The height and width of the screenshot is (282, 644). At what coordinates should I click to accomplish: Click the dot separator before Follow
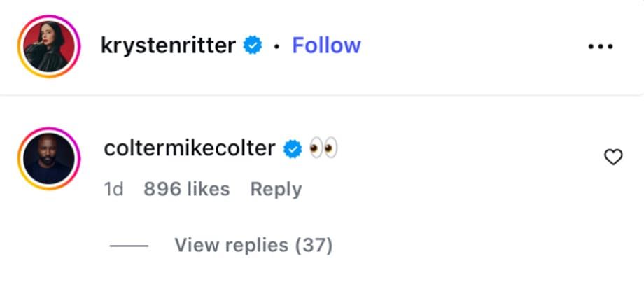pos(277,47)
